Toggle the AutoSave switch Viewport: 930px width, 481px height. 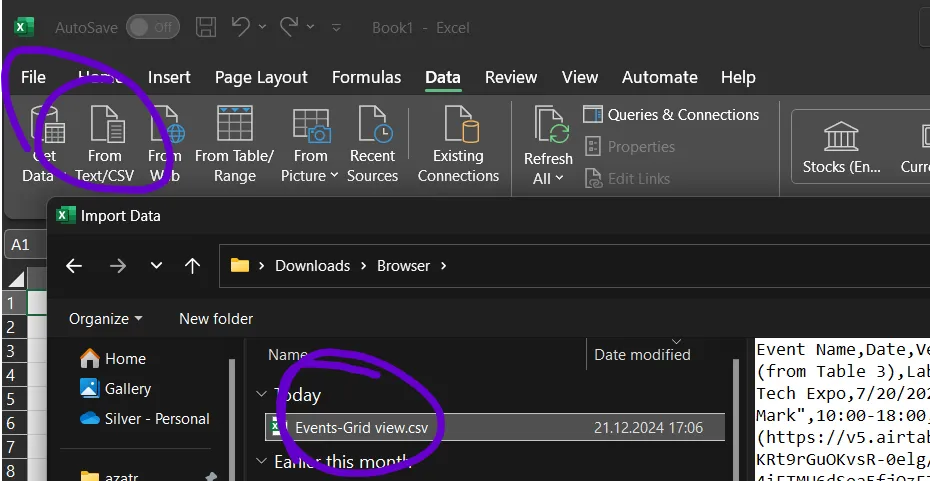tap(152, 27)
